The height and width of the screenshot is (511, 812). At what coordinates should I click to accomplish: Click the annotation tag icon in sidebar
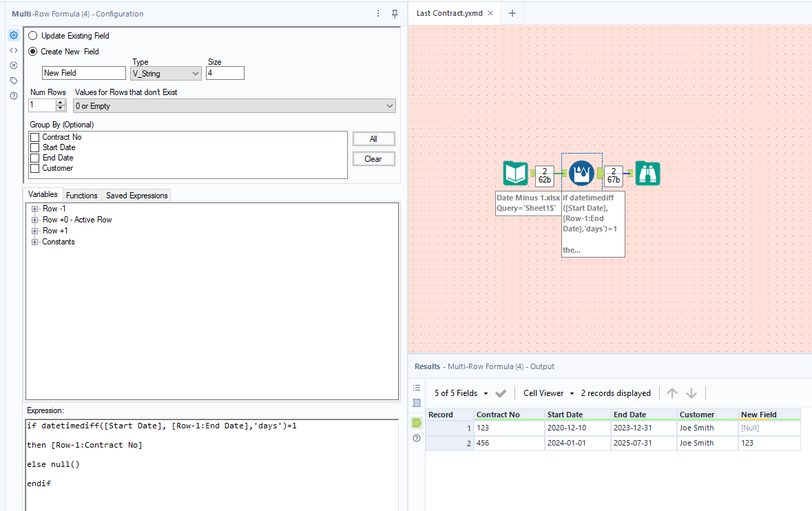14,81
